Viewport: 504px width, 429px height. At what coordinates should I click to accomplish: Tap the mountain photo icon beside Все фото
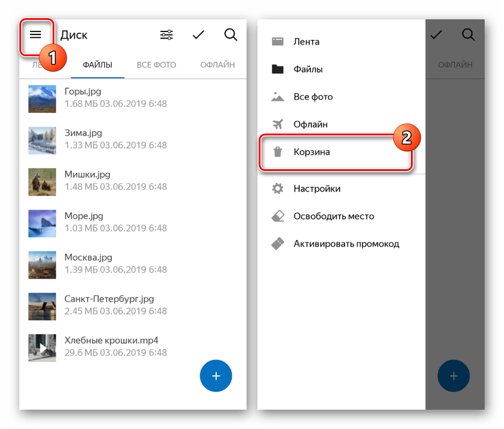point(277,97)
